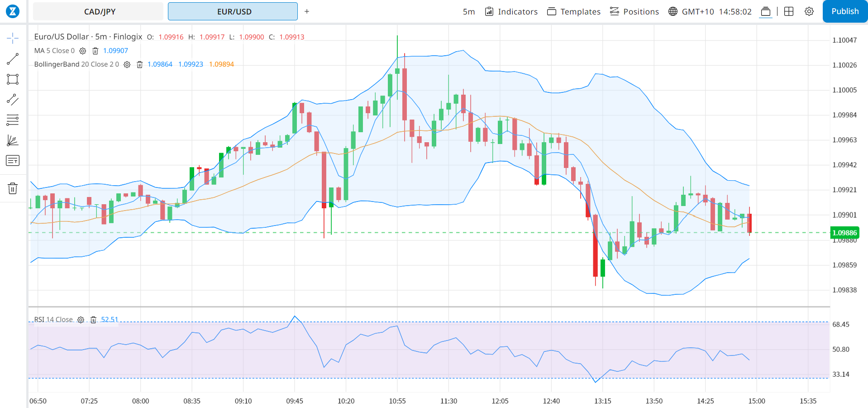Click the Publish button

(844, 12)
